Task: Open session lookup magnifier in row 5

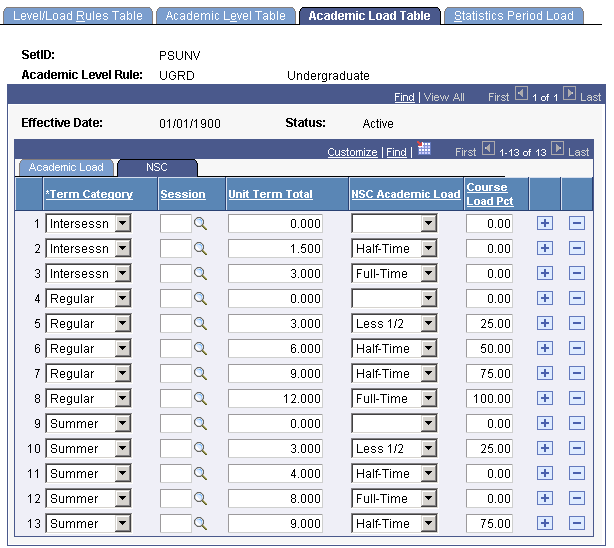Action: (200, 324)
